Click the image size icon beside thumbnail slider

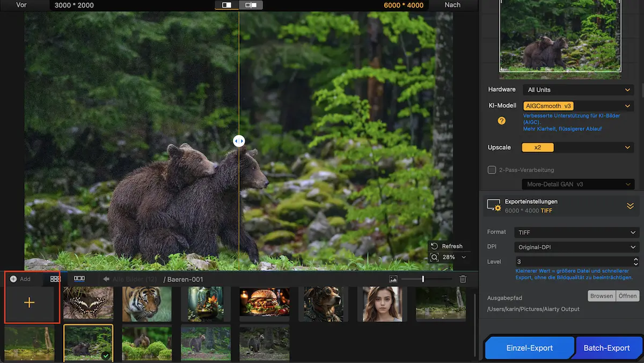tap(393, 279)
